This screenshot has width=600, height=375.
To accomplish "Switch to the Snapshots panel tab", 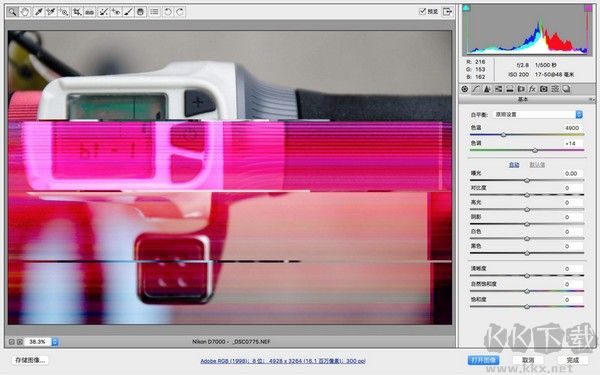I will (566, 89).
